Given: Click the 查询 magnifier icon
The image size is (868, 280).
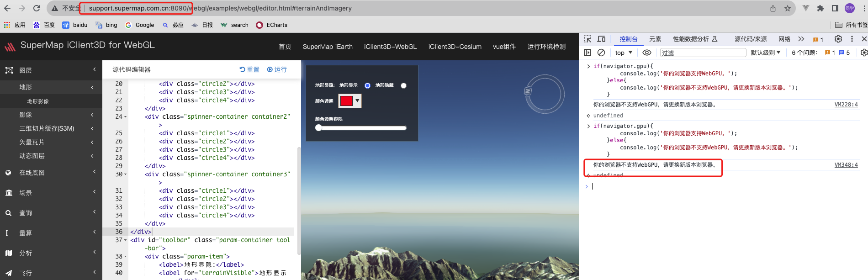Looking at the screenshot, I should 8,213.
